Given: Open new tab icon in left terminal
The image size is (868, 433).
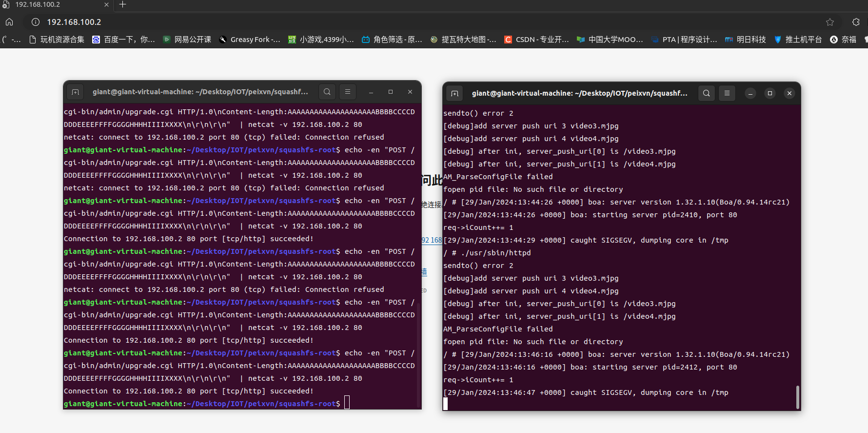Looking at the screenshot, I should click(x=75, y=92).
